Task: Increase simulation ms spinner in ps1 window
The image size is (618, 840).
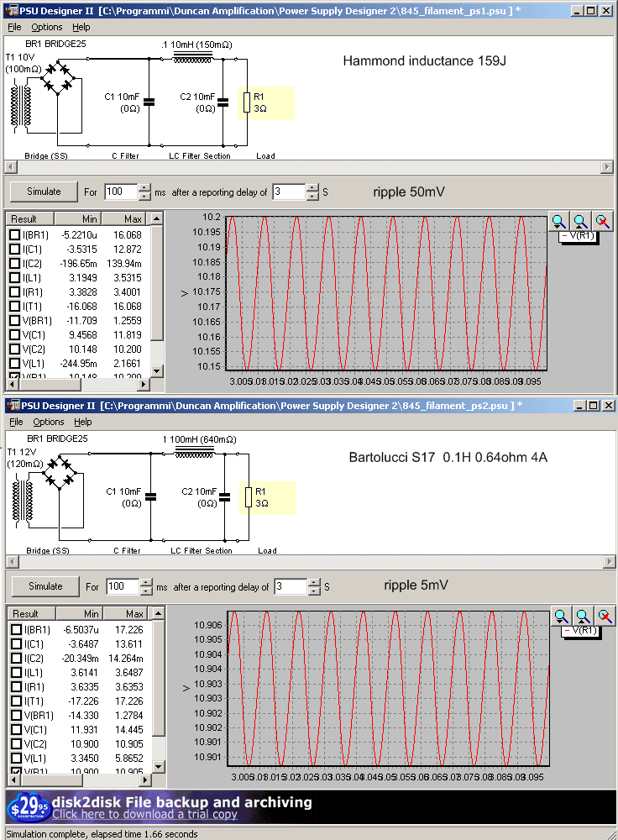Action: (144, 187)
